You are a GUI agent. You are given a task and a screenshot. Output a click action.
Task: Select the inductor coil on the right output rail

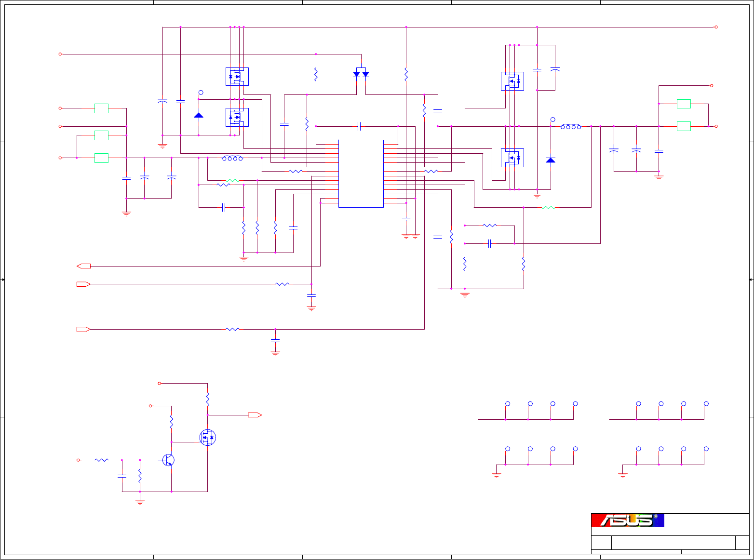pyautogui.click(x=571, y=127)
